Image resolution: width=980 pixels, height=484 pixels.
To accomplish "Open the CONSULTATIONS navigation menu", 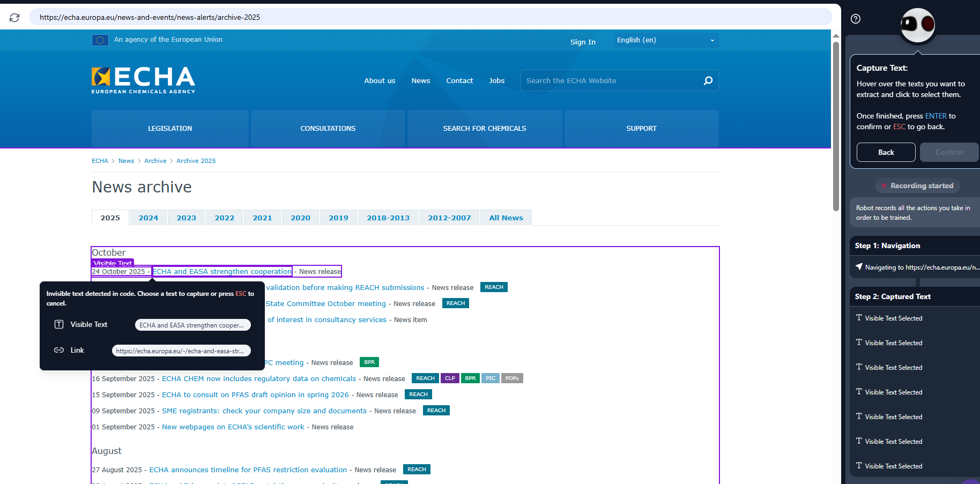I will pyautogui.click(x=328, y=129).
